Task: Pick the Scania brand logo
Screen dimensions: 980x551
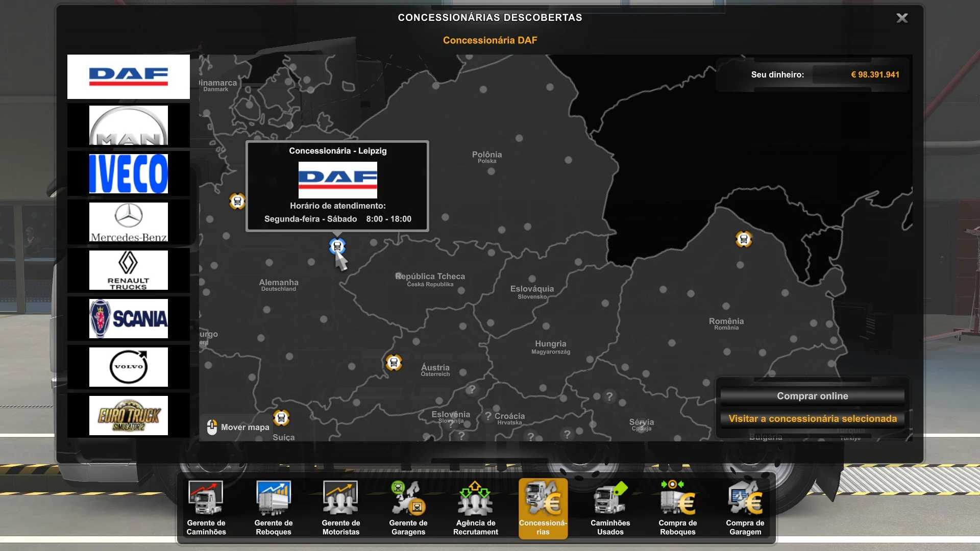Action: [128, 319]
